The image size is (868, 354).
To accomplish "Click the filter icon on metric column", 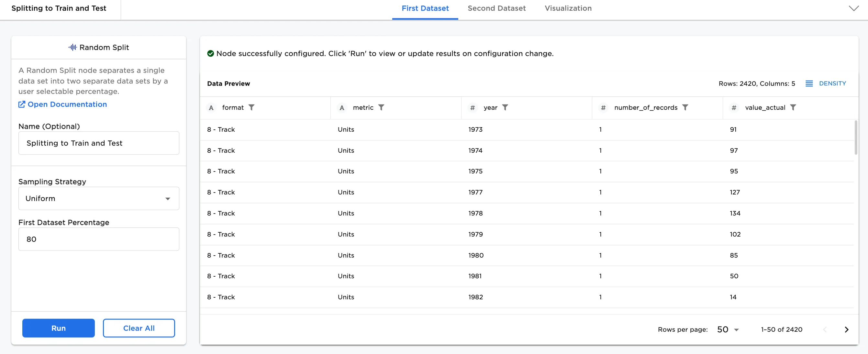I will pyautogui.click(x=381, y=107).
